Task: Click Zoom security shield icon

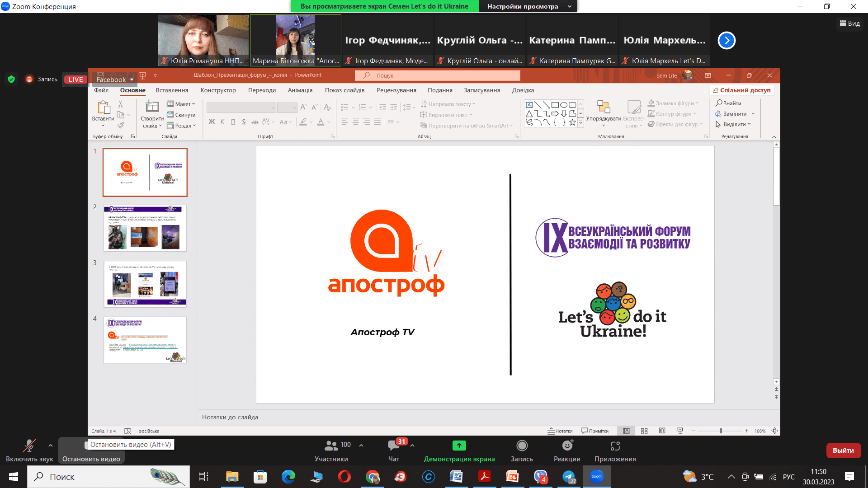Action: [11, 79]
